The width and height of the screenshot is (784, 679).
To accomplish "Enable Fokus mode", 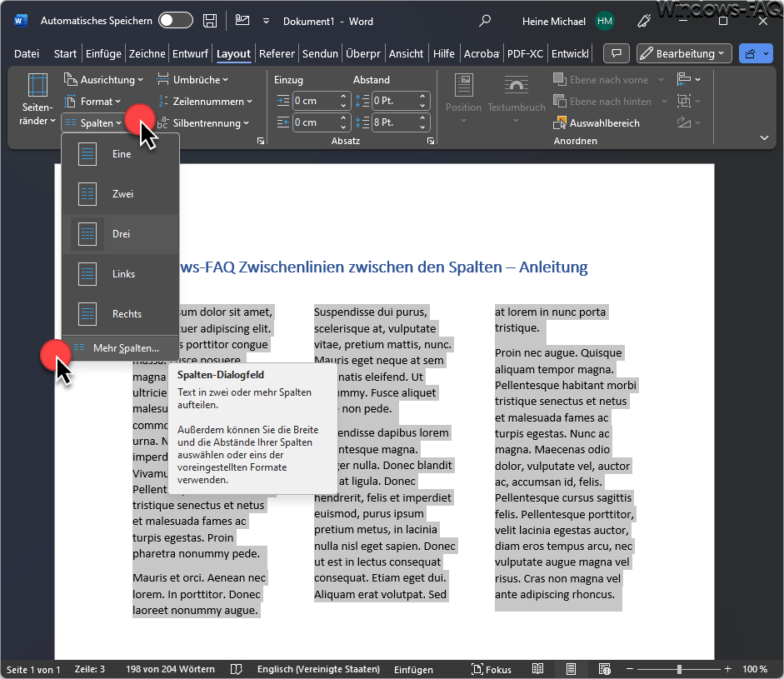I will (492, 670).
